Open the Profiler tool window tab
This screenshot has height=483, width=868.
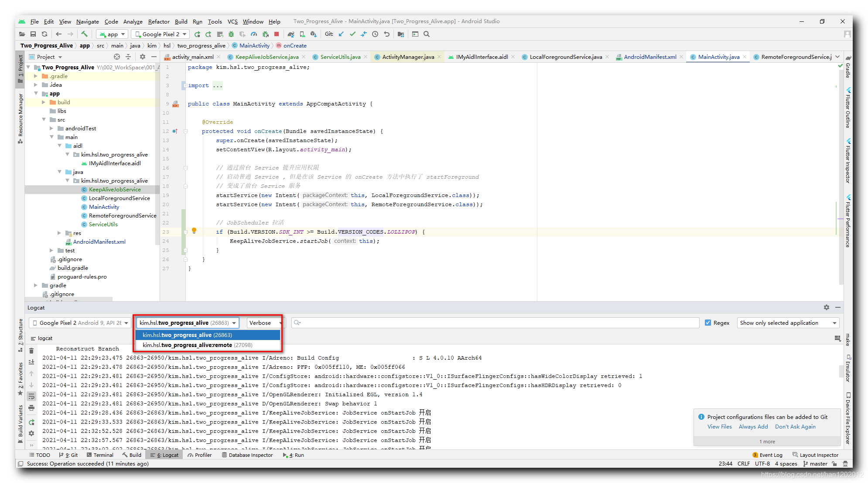pyautogui.click(x=200, y=455)
